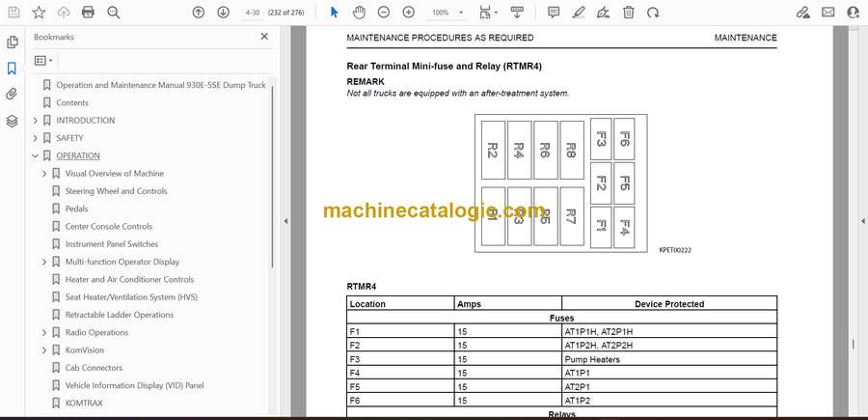
Task: Open the layers panel icon
Action: point(12,121)
